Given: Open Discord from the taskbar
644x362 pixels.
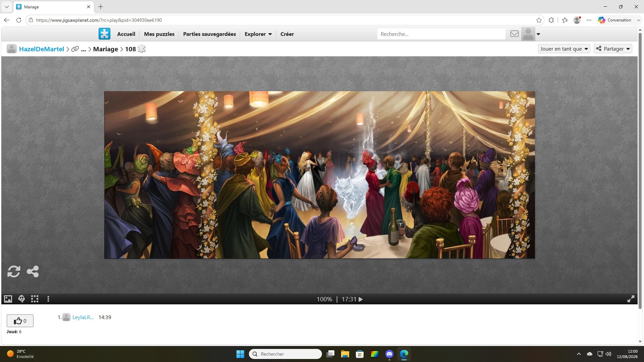Looking at the screenshot, I should click(x=389, y=354).
